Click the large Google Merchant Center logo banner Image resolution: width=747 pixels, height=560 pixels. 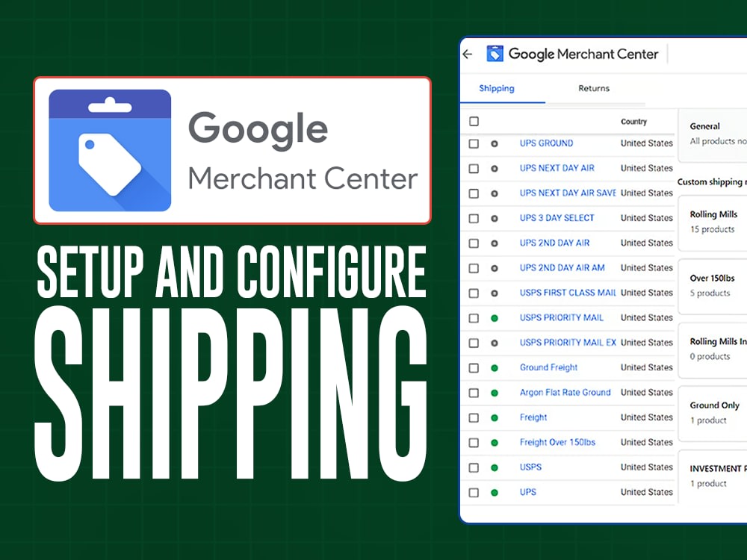point(232,150)
